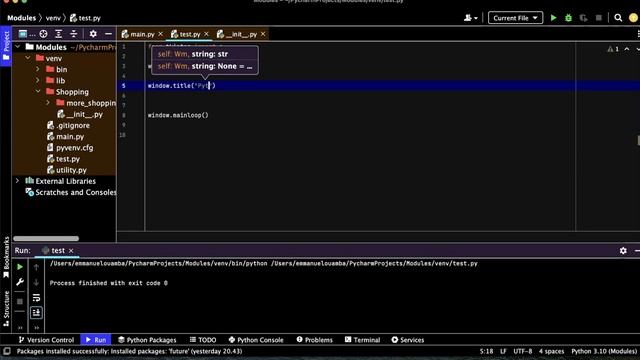The image size is (640, 360).
Task: Click the horizontal scrollbar of project panel
Action: pyautogui.click(x=46, y=238)
